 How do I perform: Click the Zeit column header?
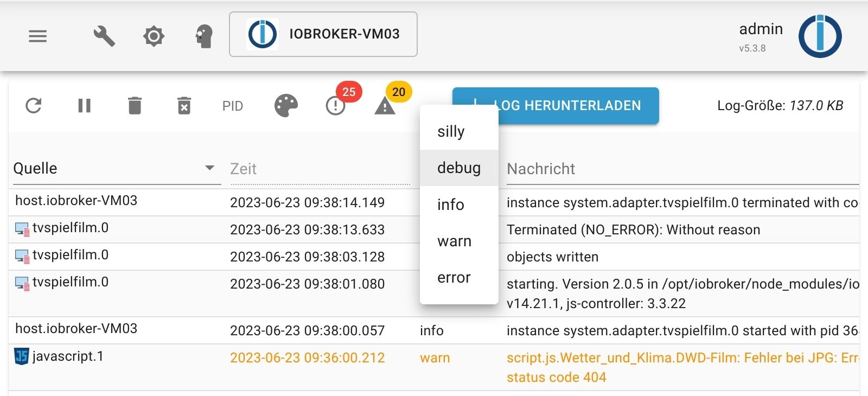[x=320, y=169]
